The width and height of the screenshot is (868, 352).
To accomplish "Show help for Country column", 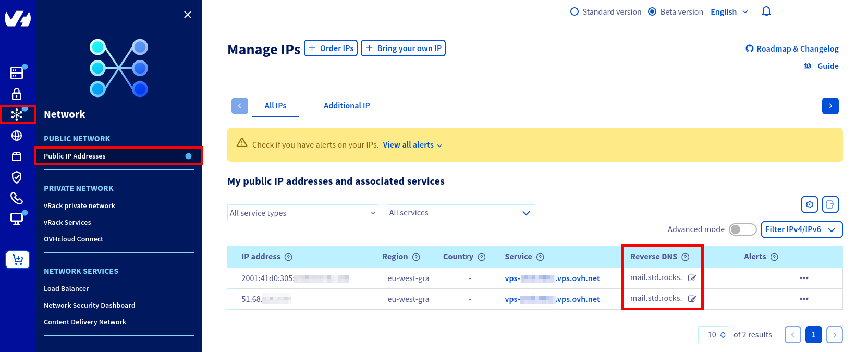I will coord(482,257).
